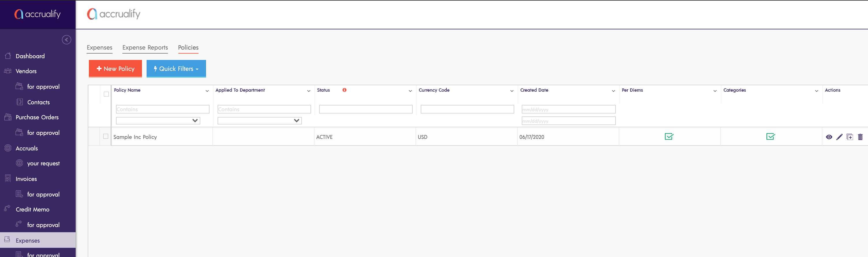Expand the Policy Name column menu chevron
This screenshot has width=868, height=257.
[x=207, y=91]
